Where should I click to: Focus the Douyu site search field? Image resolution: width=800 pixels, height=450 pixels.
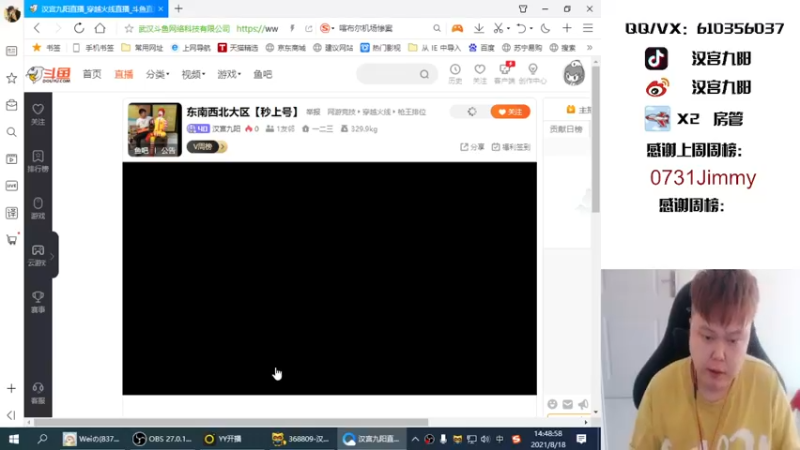[390, 74]
